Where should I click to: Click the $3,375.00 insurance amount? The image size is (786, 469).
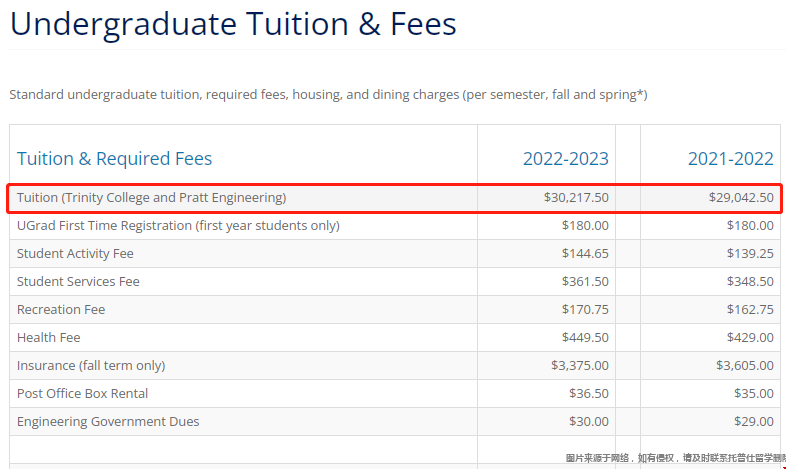pos(579,365)
